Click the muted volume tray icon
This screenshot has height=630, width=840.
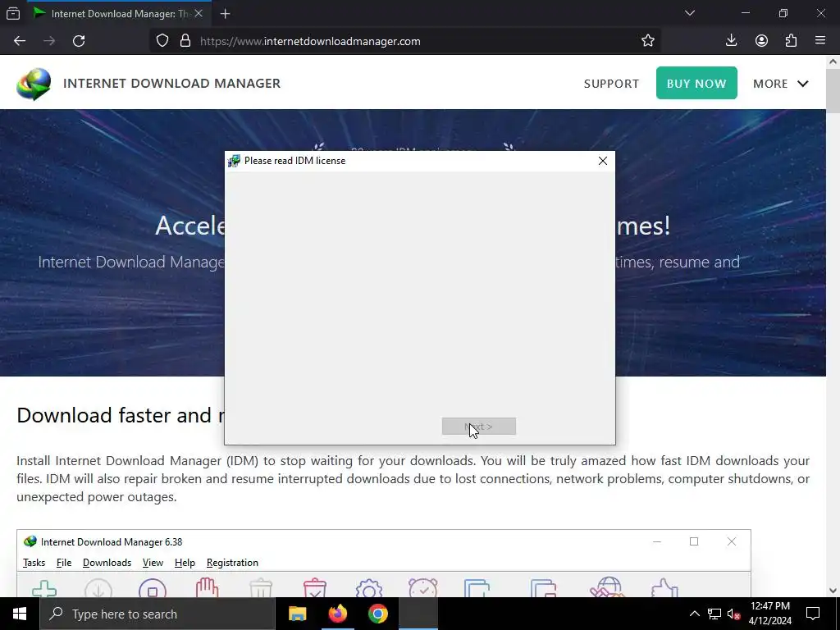click(734, 614)
